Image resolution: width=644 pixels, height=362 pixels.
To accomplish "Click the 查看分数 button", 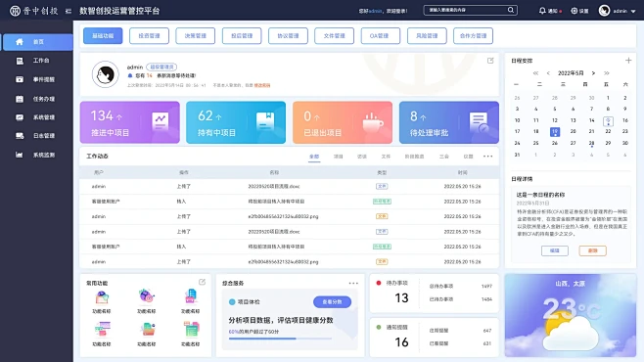I will click(332, 302).
